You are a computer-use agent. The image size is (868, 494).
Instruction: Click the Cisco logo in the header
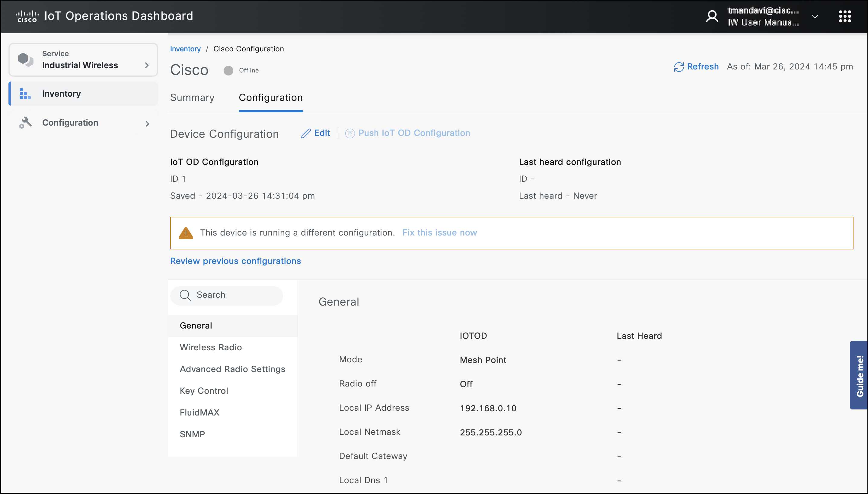27,16
